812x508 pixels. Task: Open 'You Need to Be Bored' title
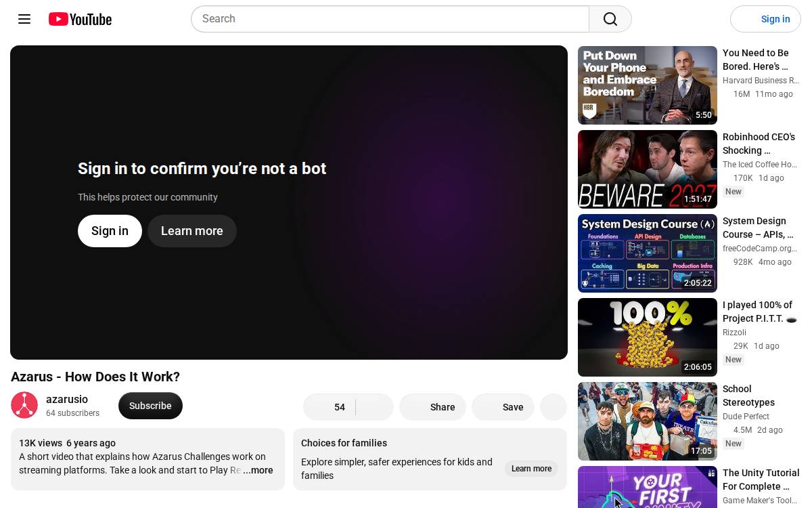(756, 60)
